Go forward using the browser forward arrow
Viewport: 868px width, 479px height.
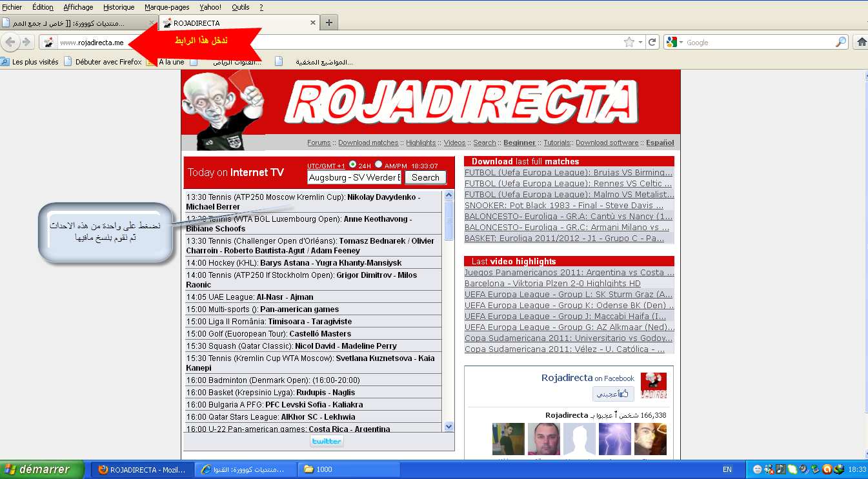click(26, 42)
